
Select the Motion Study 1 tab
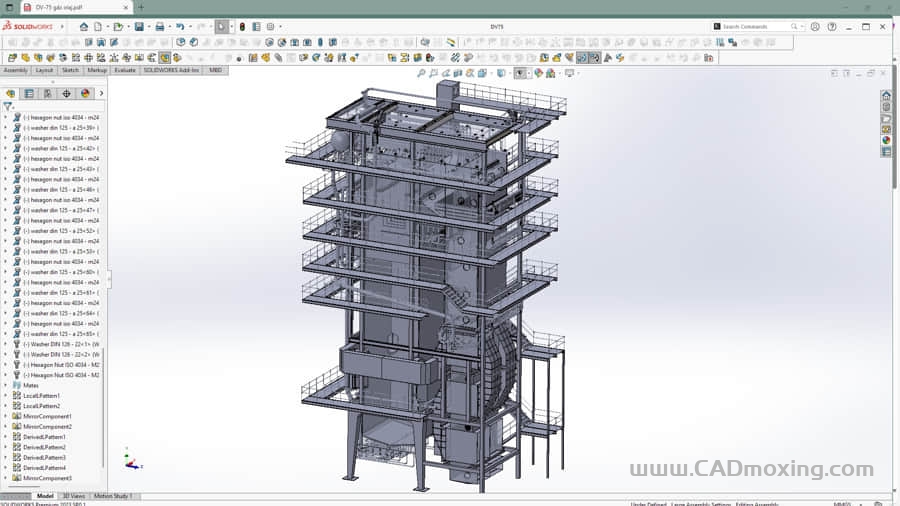click(x=112, y=496)
